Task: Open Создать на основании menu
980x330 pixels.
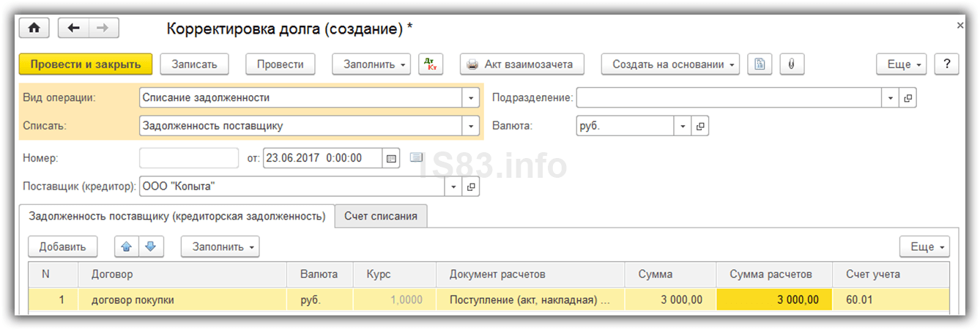Action: pyautogui.click(x=669, y=64)
